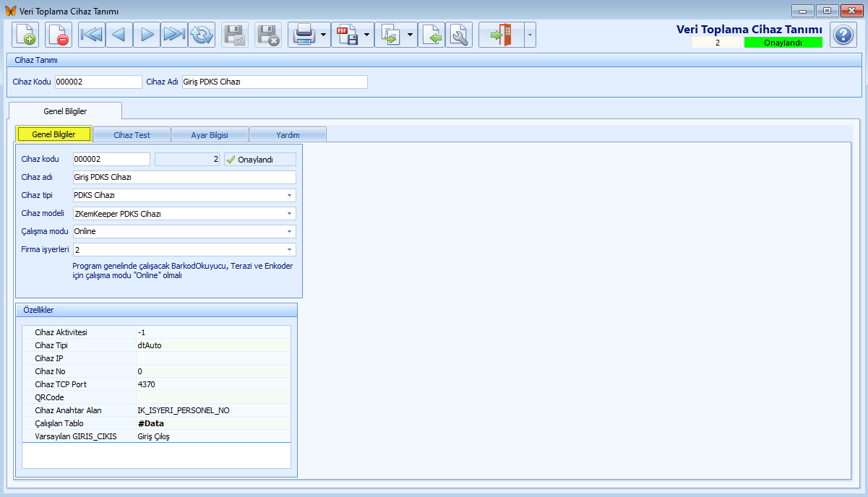Open the help question mark icon

coord(843,35)
